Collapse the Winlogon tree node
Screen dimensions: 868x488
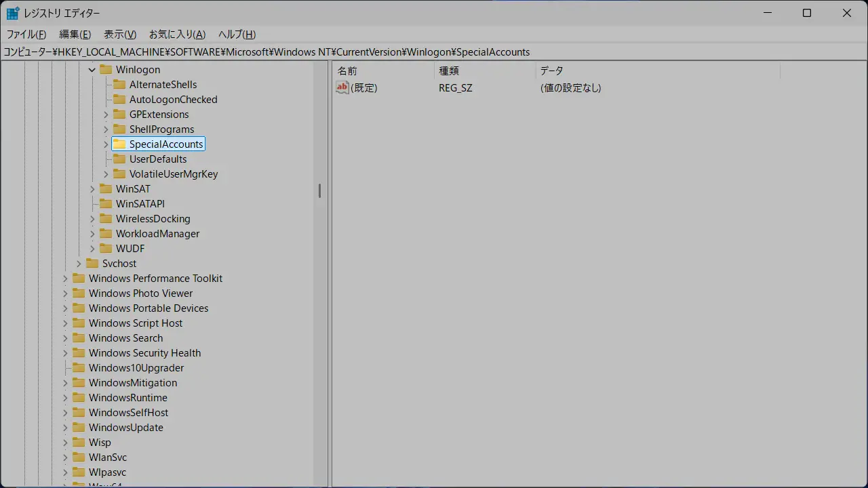[x=92, y=70]
